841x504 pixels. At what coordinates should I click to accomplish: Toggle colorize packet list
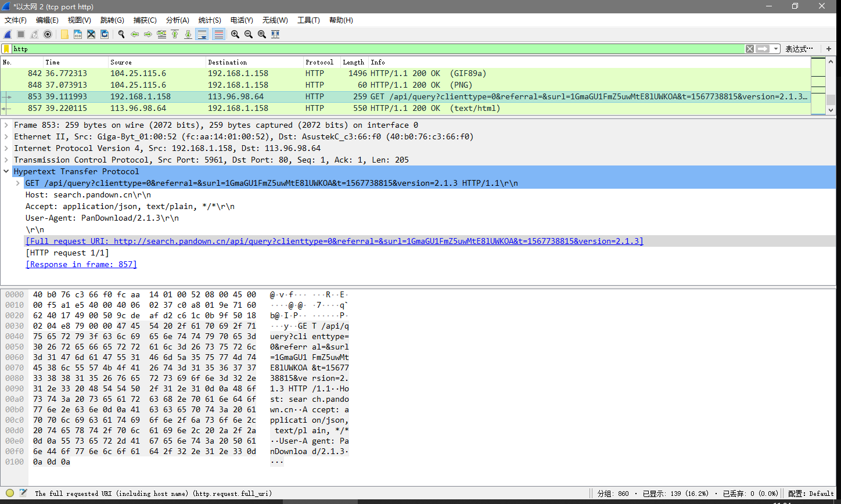[x=218, y=34]
